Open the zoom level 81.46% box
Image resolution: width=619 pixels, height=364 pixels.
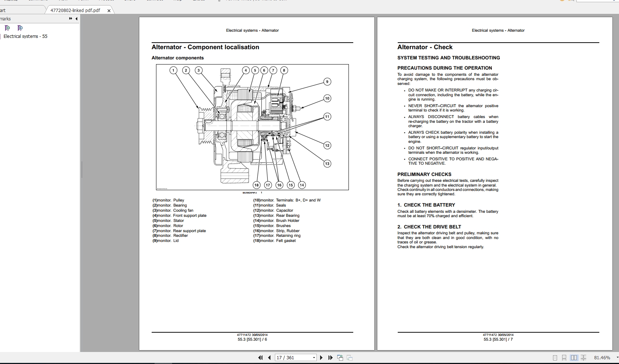coord(602,358)
